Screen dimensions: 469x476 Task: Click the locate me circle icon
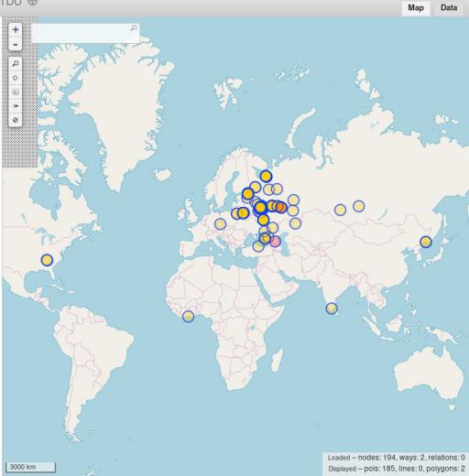(16, 78)
